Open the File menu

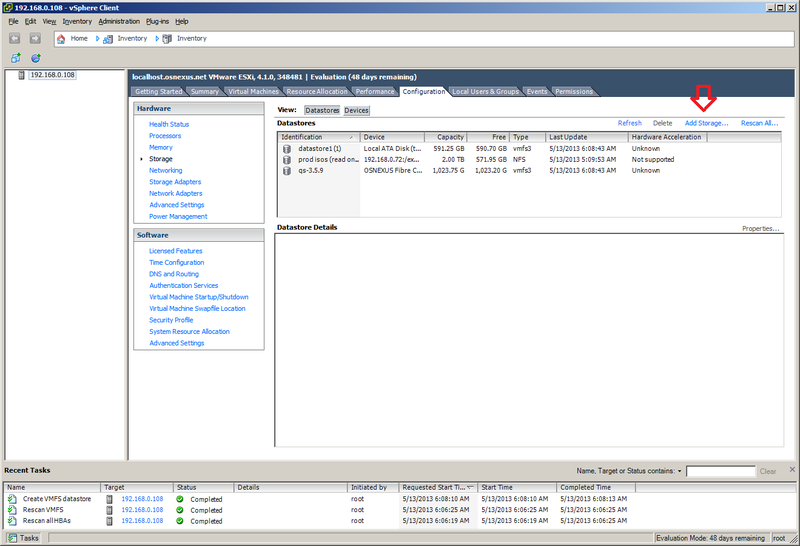tap(13, 21)
